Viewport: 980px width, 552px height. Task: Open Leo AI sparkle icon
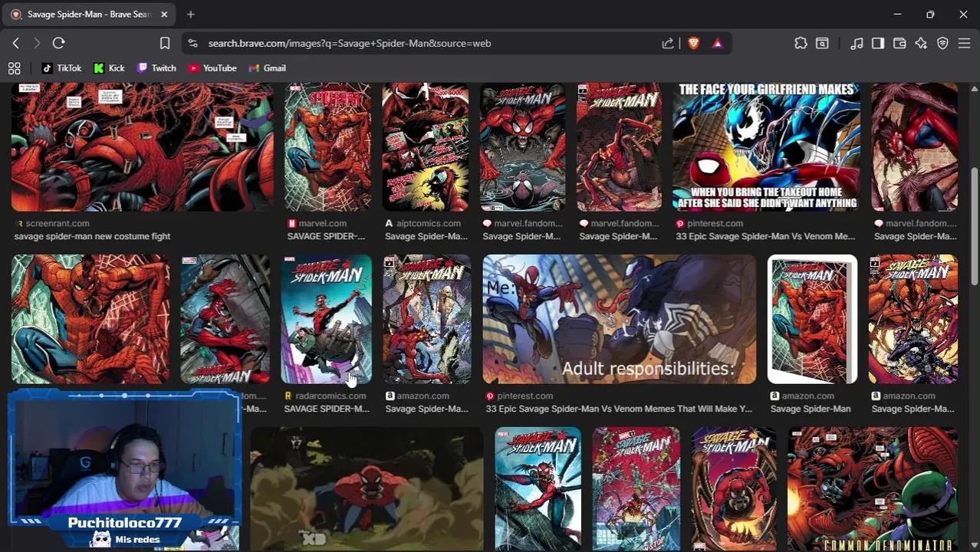pos(921,43)
